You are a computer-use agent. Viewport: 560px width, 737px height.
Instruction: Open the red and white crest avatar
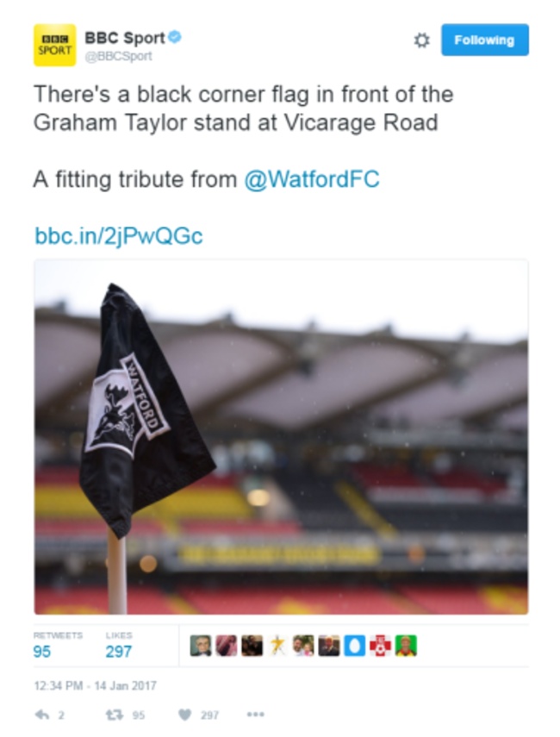[x=380, y=646]
